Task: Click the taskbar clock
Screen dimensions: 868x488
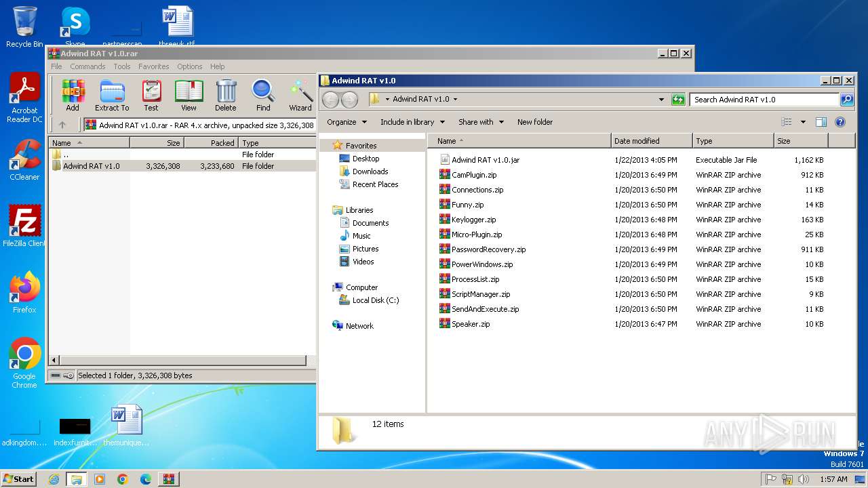Action: [833, 479]
